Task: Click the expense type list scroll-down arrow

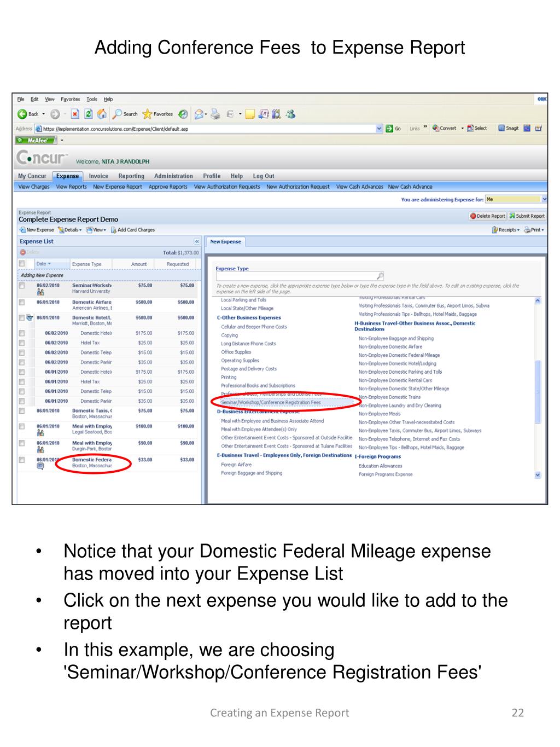Action: 538,475
